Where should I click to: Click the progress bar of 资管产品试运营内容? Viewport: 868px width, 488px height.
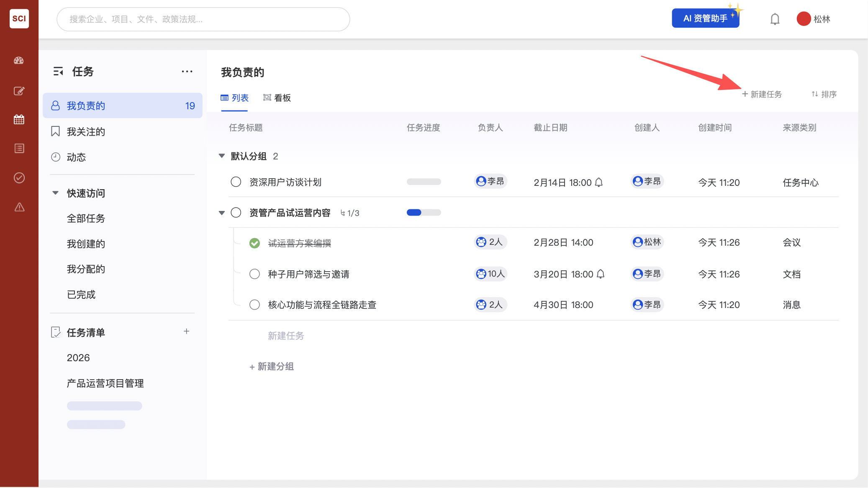(x=424, y=213)
